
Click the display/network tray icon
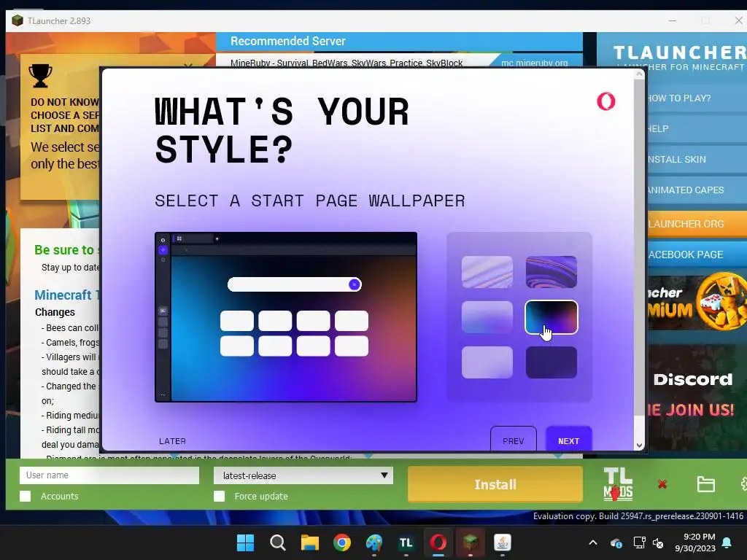639,542
